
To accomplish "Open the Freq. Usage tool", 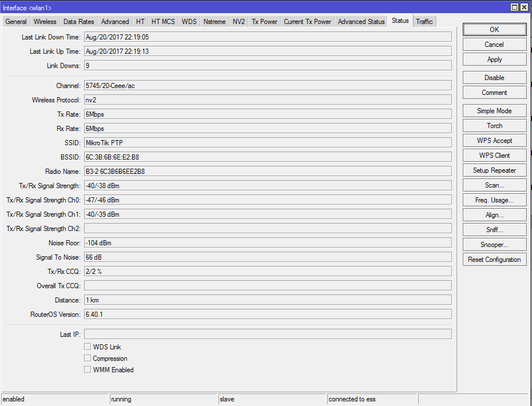I will point(494,200).
